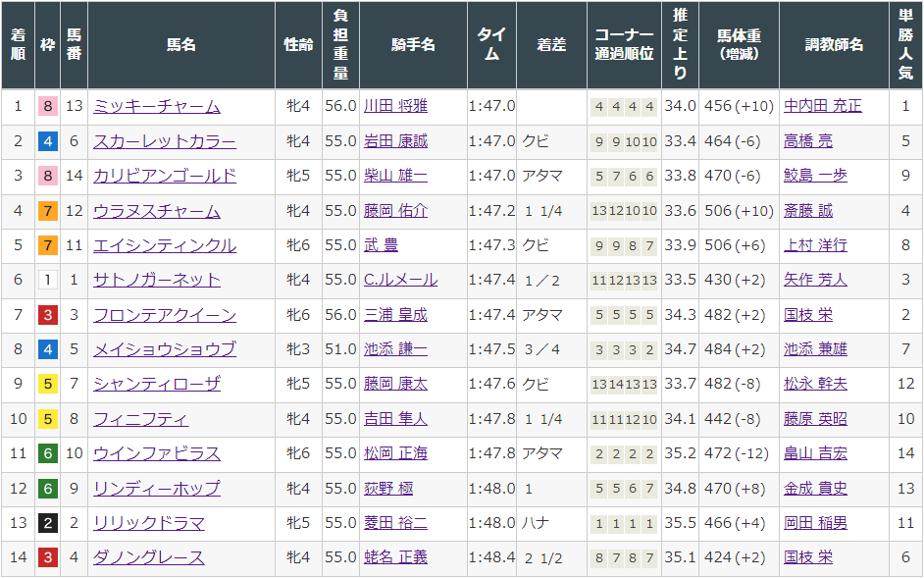Select jockey 松岡 正海

pyautogui.click(x=395, y=453)
